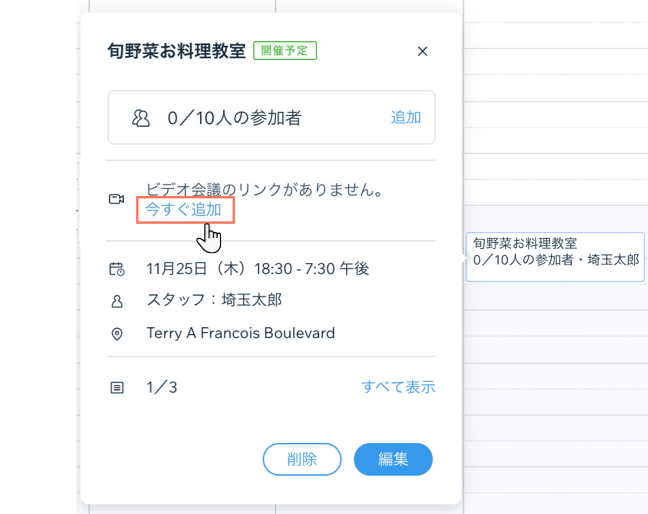Open the 旬野菜お料理教室 event in the calendar
The height and width of the screenshot is (514, 648).
point(554,252)
